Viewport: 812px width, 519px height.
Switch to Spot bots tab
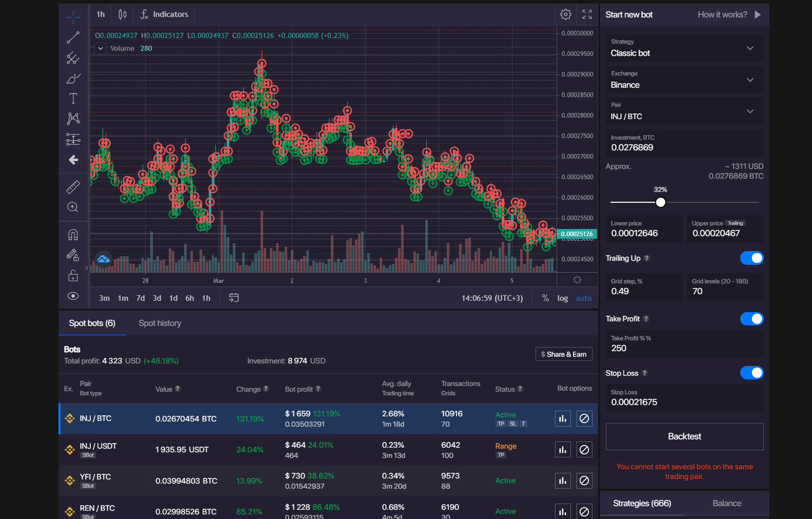[92, 323]
